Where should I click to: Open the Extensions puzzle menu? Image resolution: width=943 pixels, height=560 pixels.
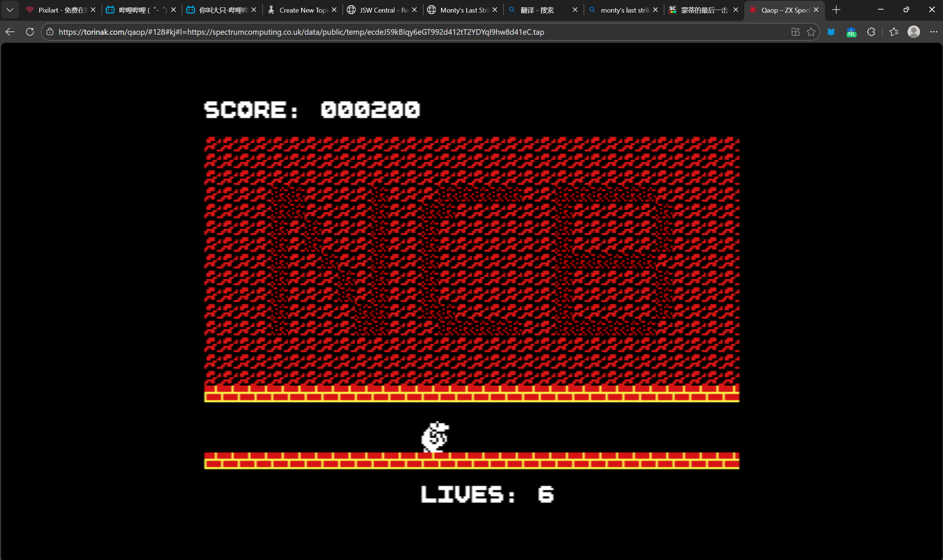click(x=871, y=32)
